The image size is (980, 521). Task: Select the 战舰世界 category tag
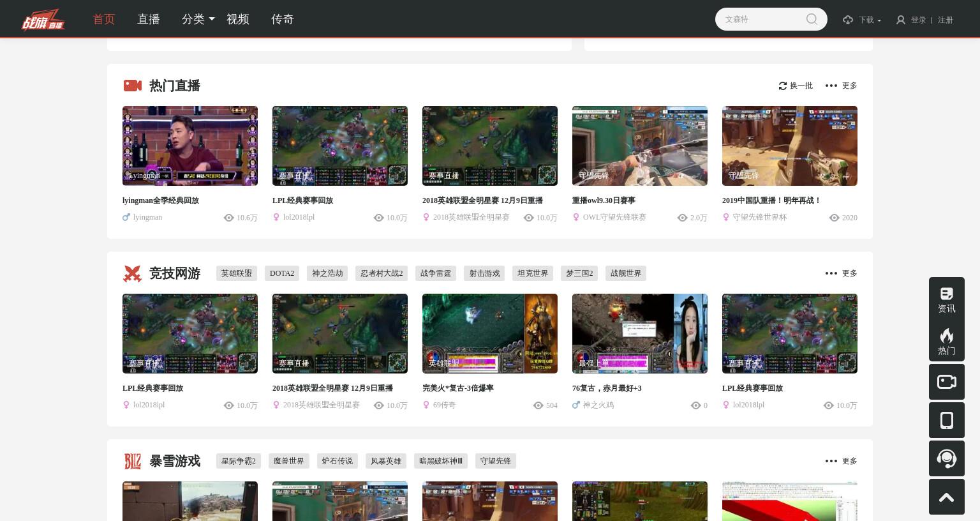[x=626, y=273]
